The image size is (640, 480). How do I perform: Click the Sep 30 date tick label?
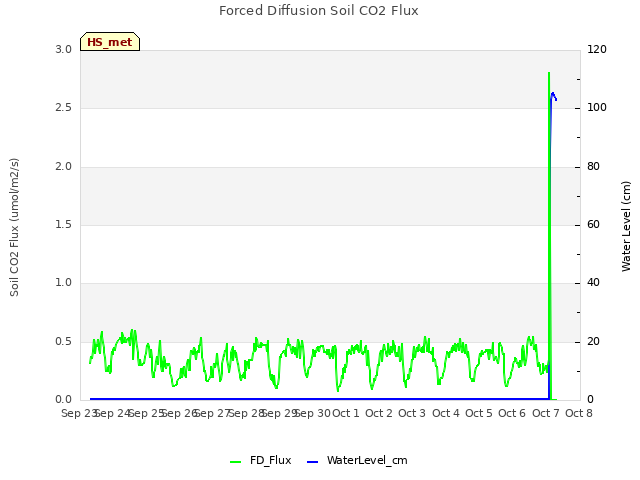coord(313,413)
